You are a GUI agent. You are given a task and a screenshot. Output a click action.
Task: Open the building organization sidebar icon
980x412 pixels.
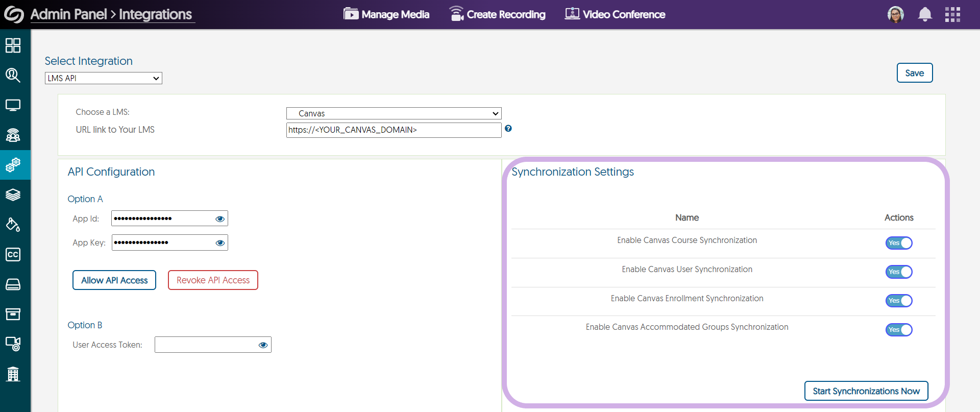(x=13, y=374)
